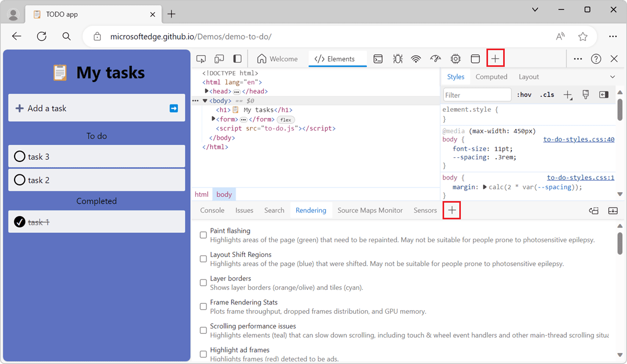Viewport: 627px width, 364px height.
Task: Toggle DevTools activity bar sidebar icon
Action: pyautogui.click(x=237, y=59)
